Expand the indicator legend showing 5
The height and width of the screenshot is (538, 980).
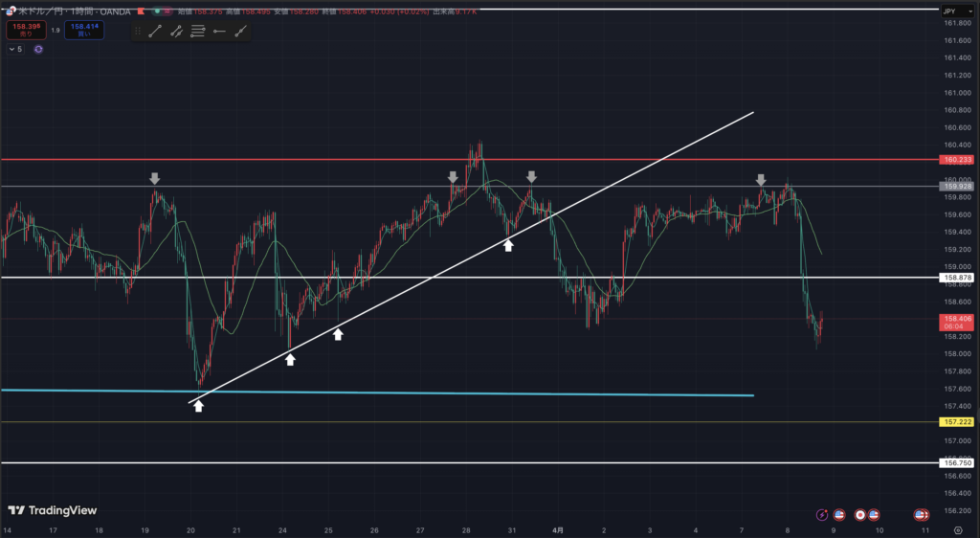14,49
